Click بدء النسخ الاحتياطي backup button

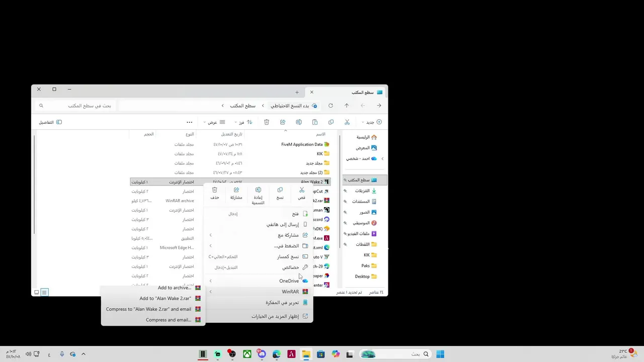pyautogui.click(x=294, y=106)
